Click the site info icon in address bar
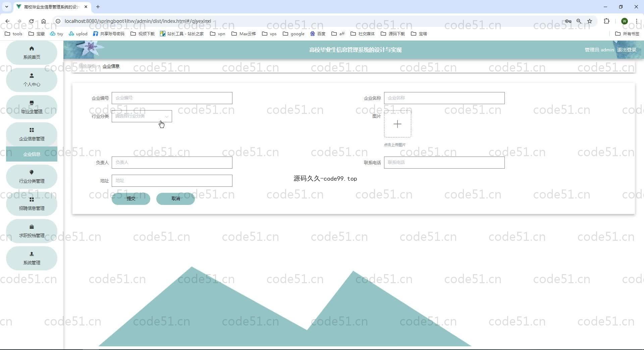Image resolution: width=644 pixels, height=350 pixels. pyautogui.click(x=58, y=21)
